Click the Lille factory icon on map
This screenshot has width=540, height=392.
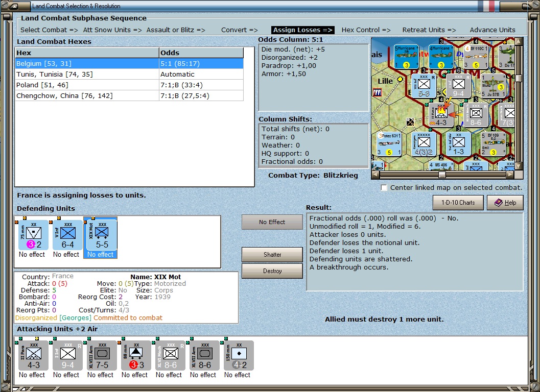[x=377, y=92]
